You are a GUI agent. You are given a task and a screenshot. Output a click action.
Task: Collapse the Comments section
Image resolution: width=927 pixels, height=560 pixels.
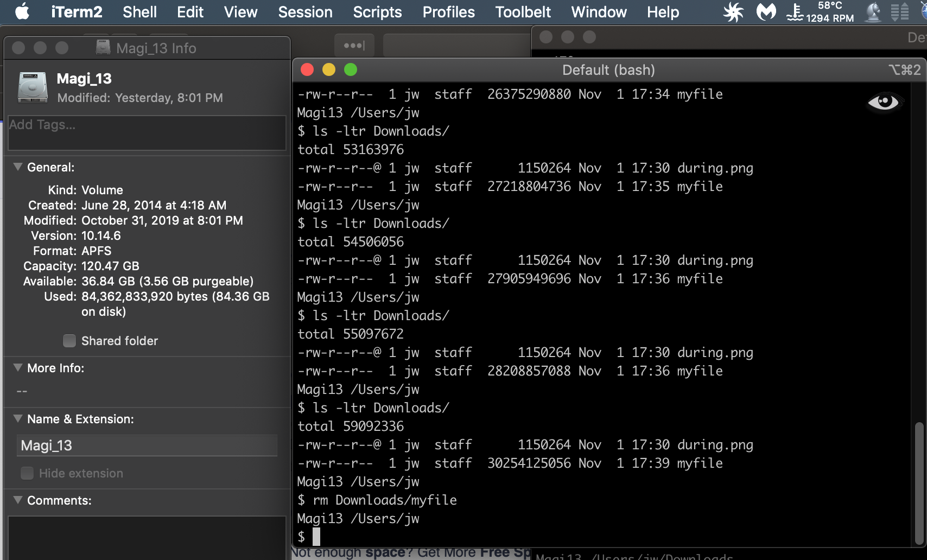pyautogui.click(x=18, y=500)
